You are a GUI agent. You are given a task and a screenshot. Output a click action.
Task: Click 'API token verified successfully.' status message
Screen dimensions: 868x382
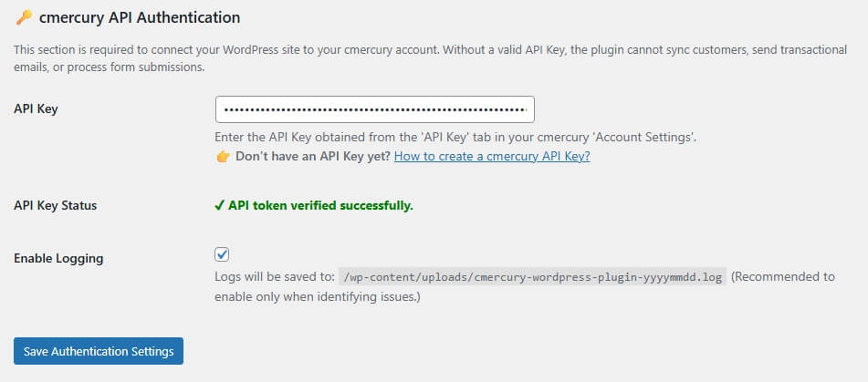click(x=320, y=205)
